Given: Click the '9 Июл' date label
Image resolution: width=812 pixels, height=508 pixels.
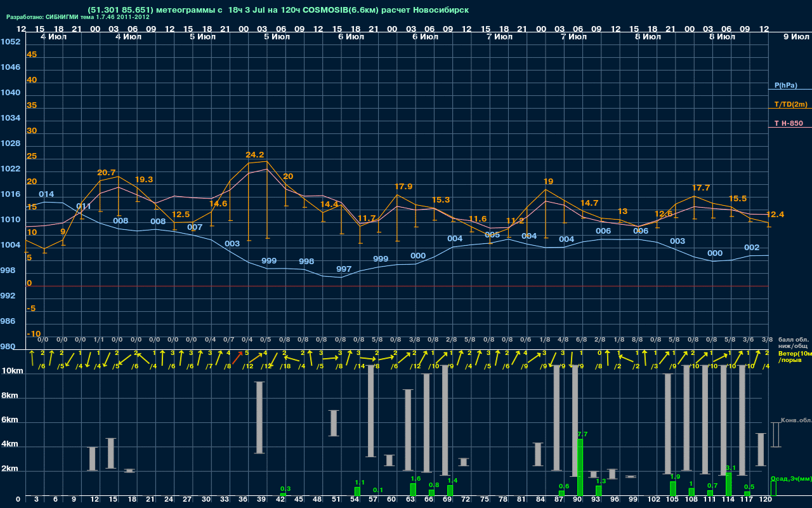Looking at the screenshot, I should pyautogui.click(x=795, y=37).
